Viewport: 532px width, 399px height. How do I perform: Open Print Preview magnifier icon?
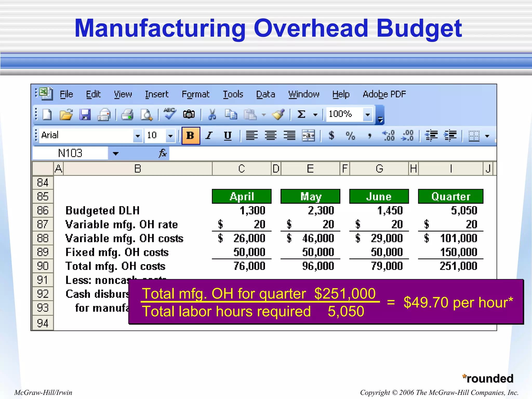pos(147,115)
